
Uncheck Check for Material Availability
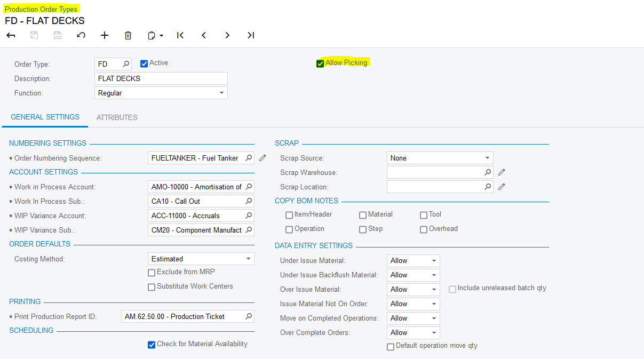click(152, 345)
